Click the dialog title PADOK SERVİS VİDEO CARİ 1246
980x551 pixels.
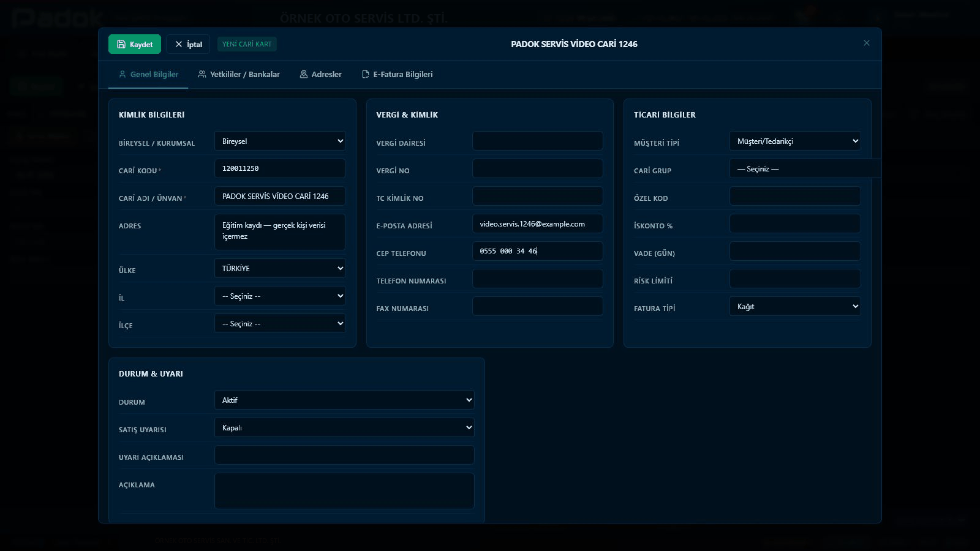click(574, 44)
